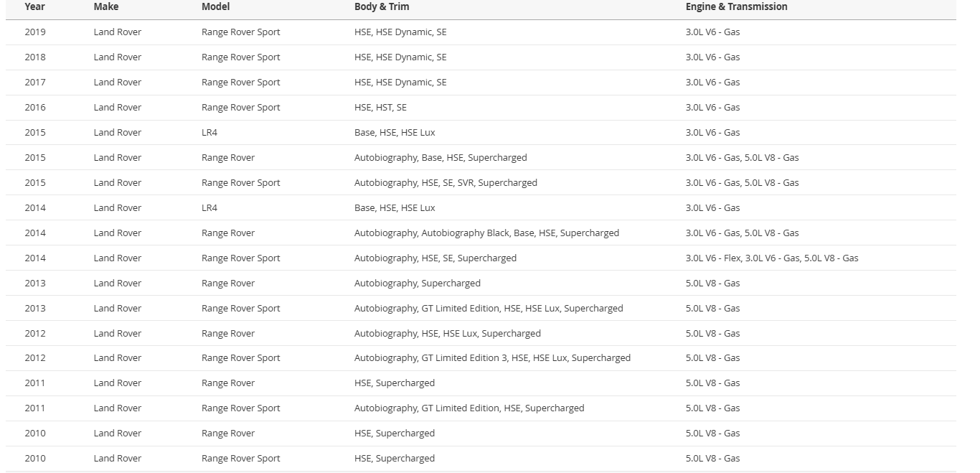The height and width of the screenshot is (473, 980).
Task: Click the 'Autobiography, Supercharged' trim for 2013 Range Rover
Action: (x=417, y=284)
